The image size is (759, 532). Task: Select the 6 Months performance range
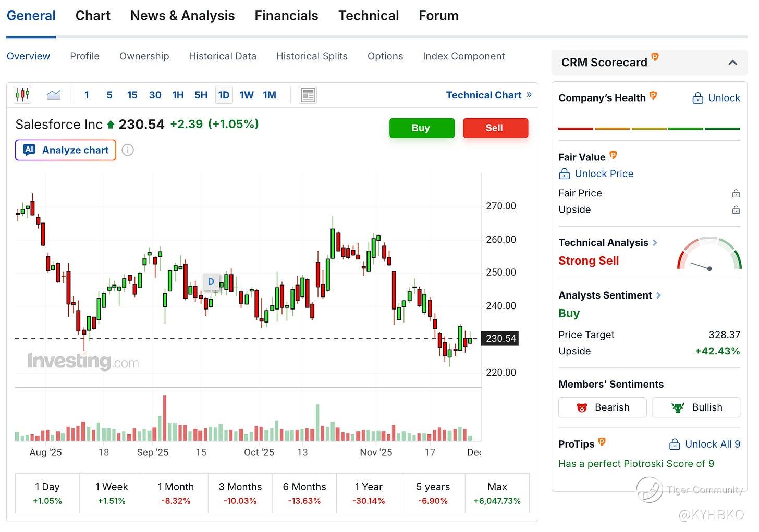304,493
